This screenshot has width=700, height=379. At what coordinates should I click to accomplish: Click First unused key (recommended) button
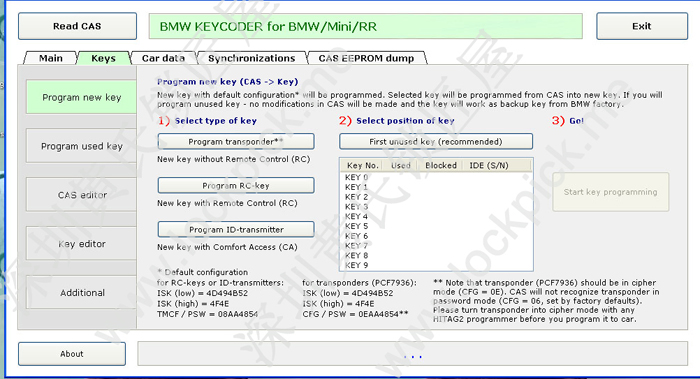436,142
